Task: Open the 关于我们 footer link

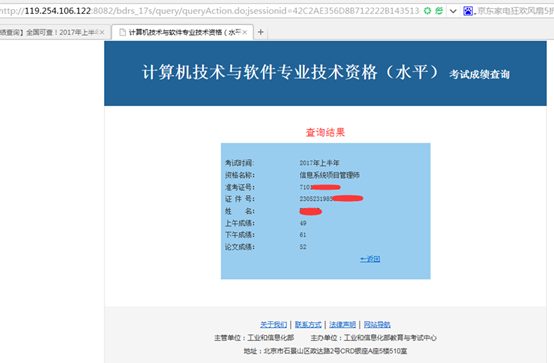Action: [273, 324]
